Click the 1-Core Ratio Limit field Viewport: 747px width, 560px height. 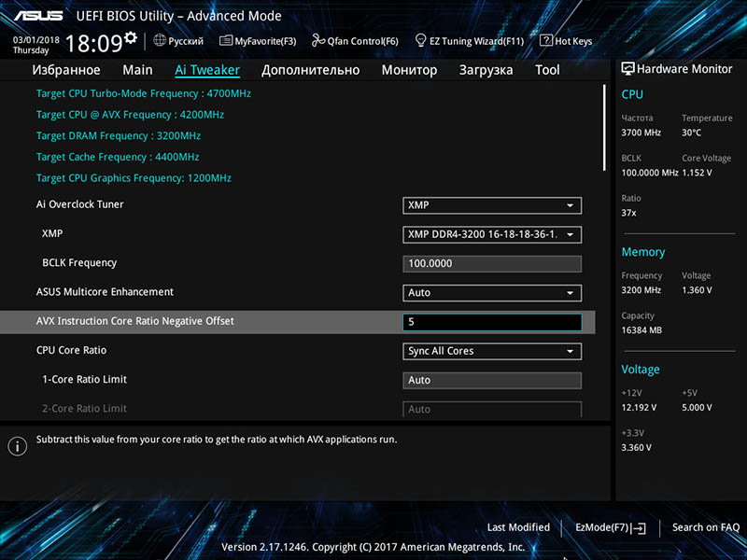pyautogui.click(x=492, y=381)
